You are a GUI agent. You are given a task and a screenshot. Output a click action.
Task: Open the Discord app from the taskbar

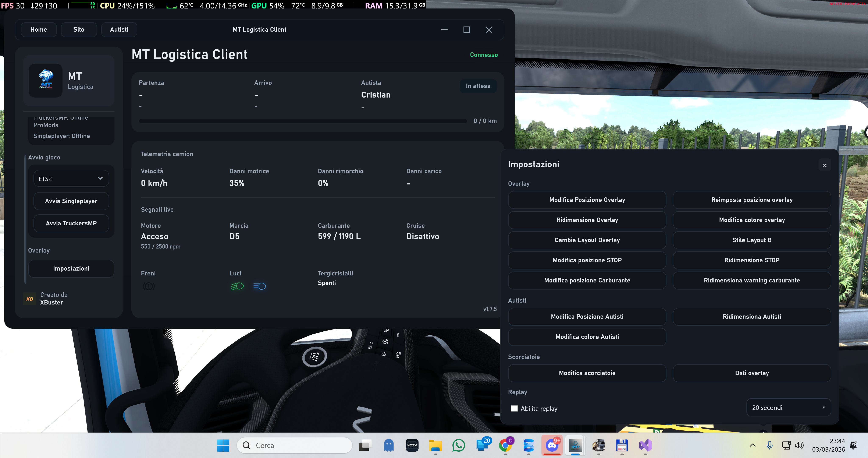[552, 445]
